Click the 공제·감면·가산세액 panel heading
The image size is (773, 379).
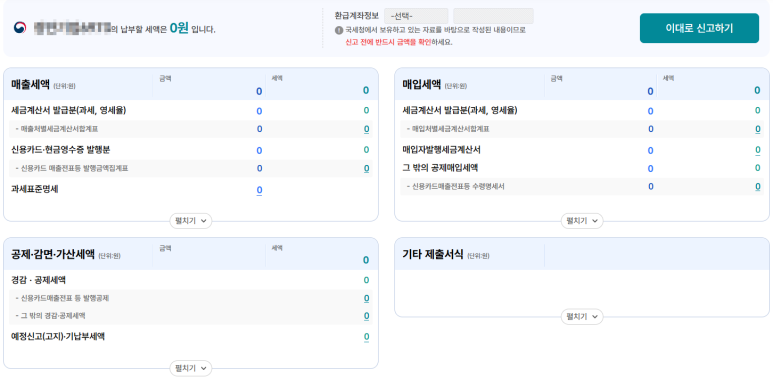click(x=53, y=254)
